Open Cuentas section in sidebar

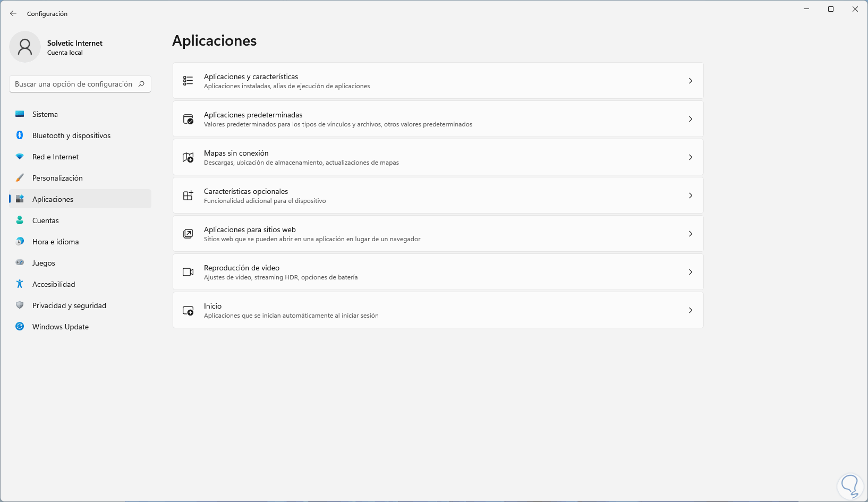46,220
